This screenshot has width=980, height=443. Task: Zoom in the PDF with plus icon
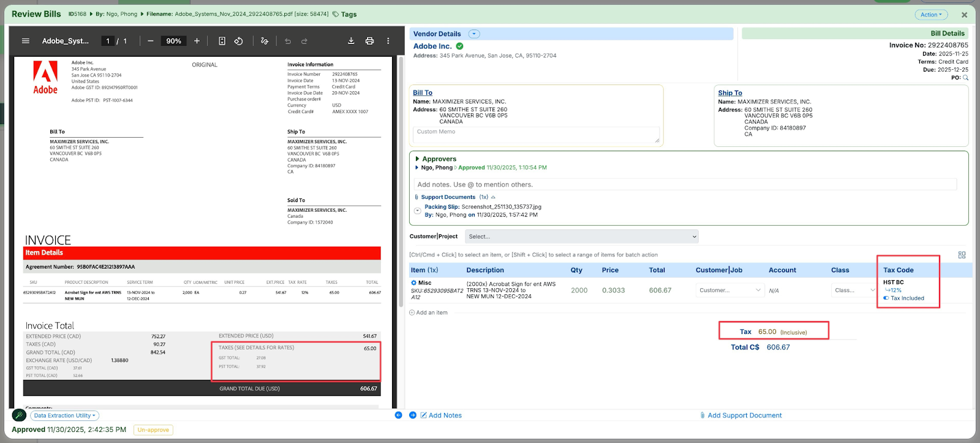[x=197, y=41]
